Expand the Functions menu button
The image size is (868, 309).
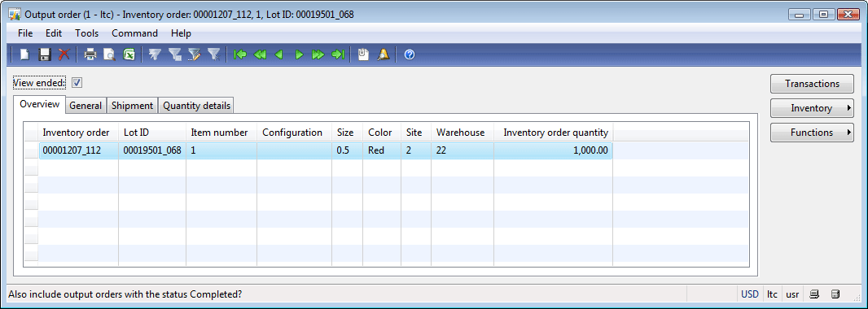point(812,132)
